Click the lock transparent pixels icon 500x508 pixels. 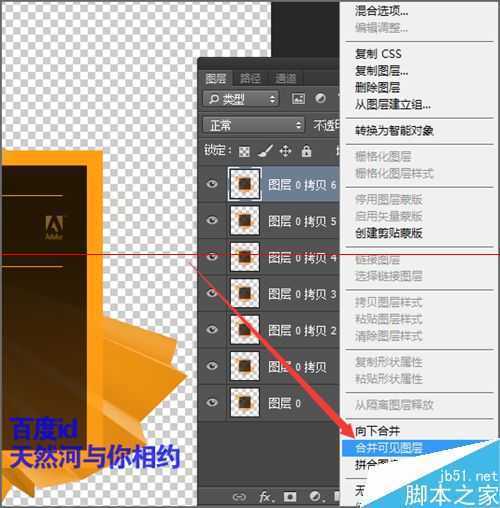[x=244, y=152]
